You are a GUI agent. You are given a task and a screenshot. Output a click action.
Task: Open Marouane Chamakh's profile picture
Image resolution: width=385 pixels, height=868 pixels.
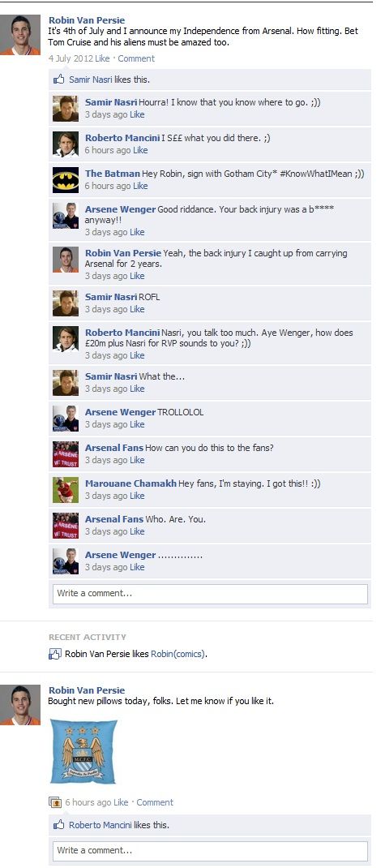tap(66, 489)
